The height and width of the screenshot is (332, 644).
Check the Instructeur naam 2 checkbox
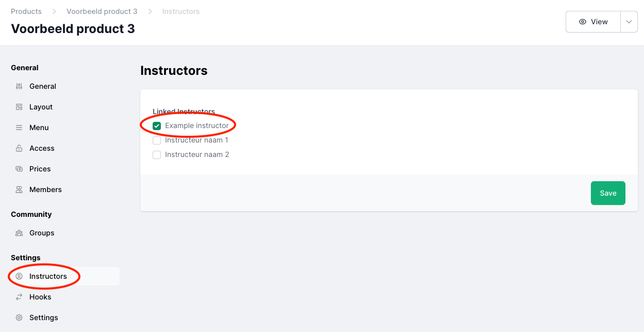[x=157, y=154]
